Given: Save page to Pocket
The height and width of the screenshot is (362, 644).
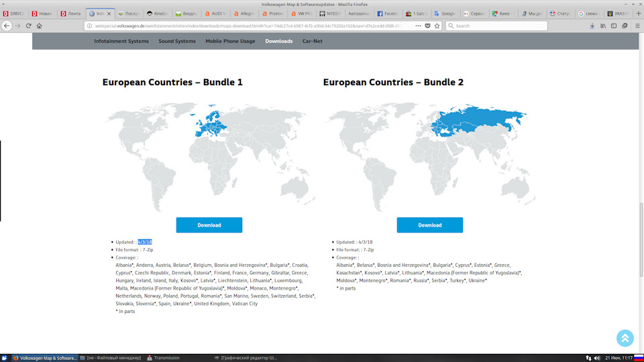Looking at the screenshot, I should point(427,26).
